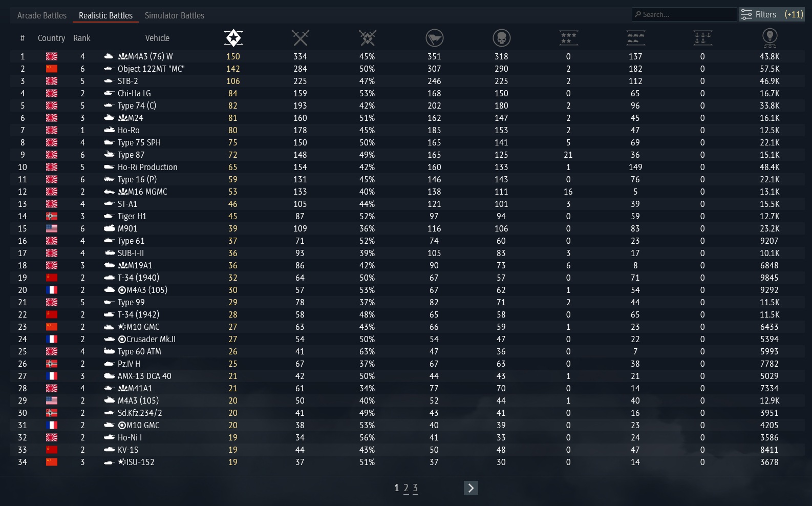812x506 pixels.
Task: Select the Realistic Battles tab
Action: [x=105, y=15]
